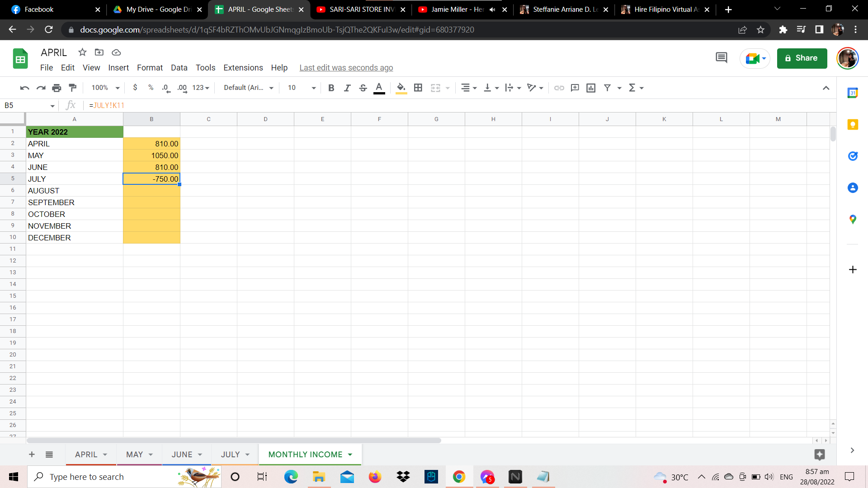Open the Format menu
Viewport: 868px width, 488px height.
pyautogui.click(x=150, y=68)
